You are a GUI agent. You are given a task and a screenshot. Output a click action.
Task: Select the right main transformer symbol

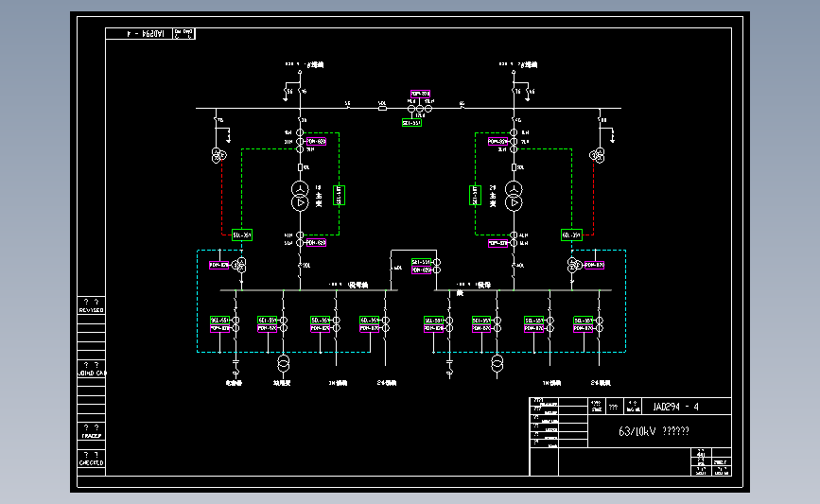(x=514, y=196)
